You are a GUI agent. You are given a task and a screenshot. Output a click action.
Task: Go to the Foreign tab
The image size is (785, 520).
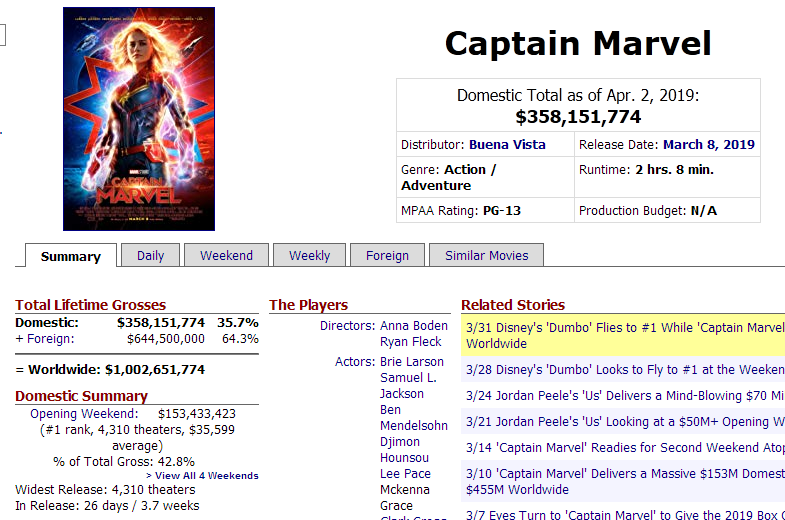pos(387,255)
